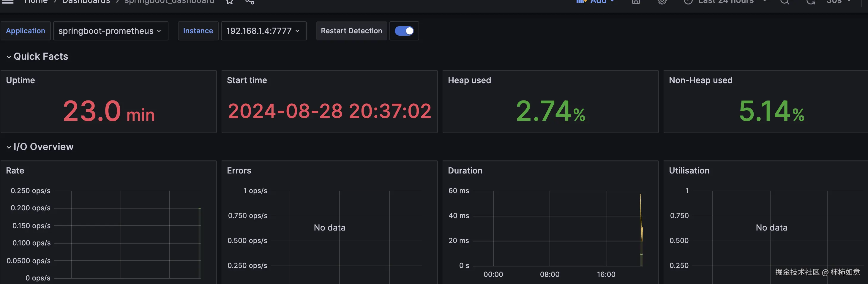Open Dashboards from the breadcrumb
Image resolution: width=868 pixels, height=284 pixels.
coord(86,2)
